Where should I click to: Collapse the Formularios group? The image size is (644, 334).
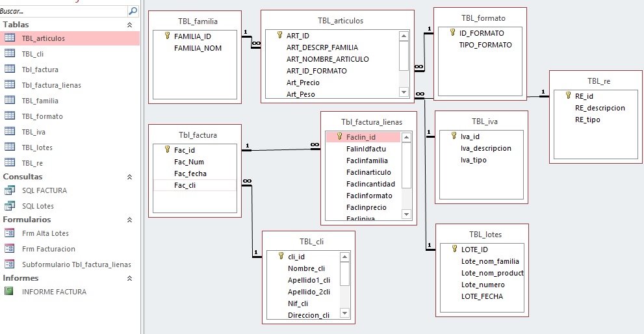(129, 220)
